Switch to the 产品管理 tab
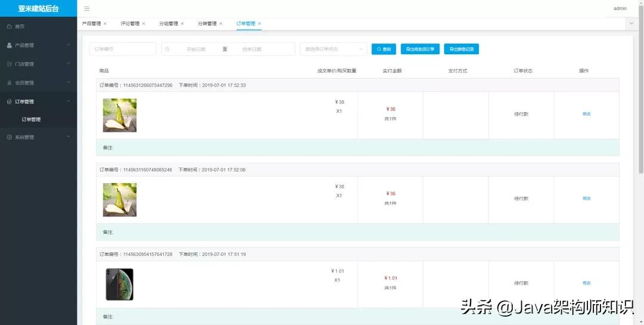The width and height of the screenshot is (644, 325). pos(91,24)
